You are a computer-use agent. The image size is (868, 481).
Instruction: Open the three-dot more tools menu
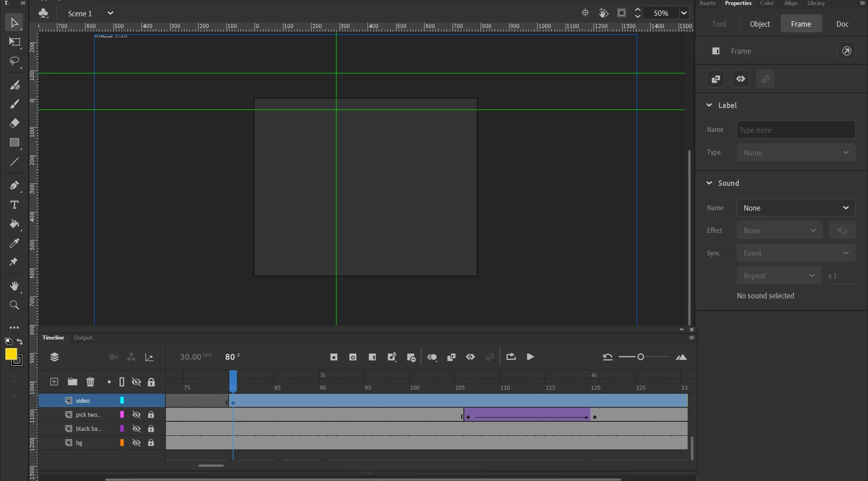14,327
